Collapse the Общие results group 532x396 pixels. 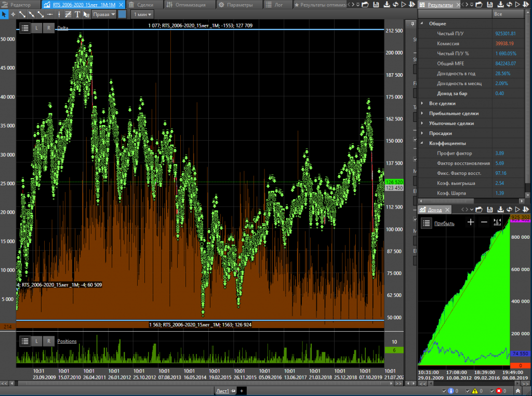tap(422, 23)
